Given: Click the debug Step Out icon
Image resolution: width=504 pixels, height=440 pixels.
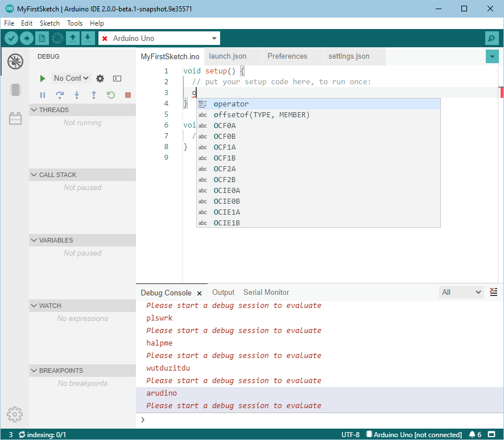Looking at the screenshot, I should tap(94, 95).
